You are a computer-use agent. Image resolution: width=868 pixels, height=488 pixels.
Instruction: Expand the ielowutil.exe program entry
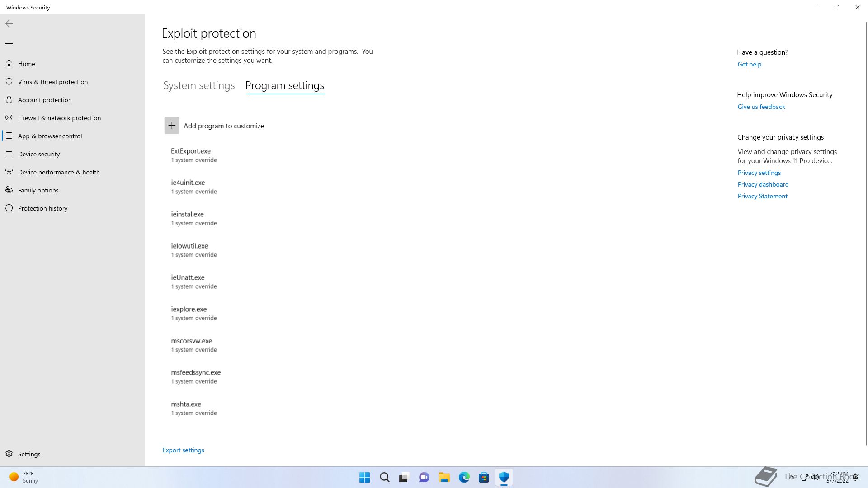[194, 250]
